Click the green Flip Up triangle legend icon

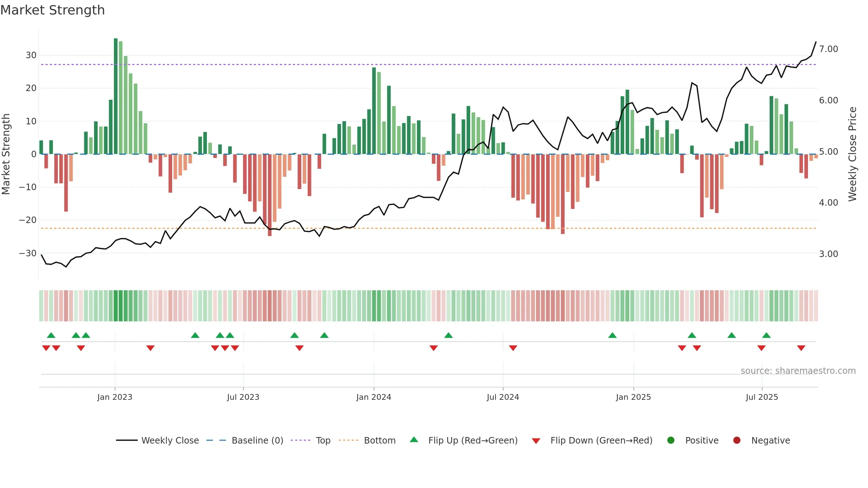(414, 440)
